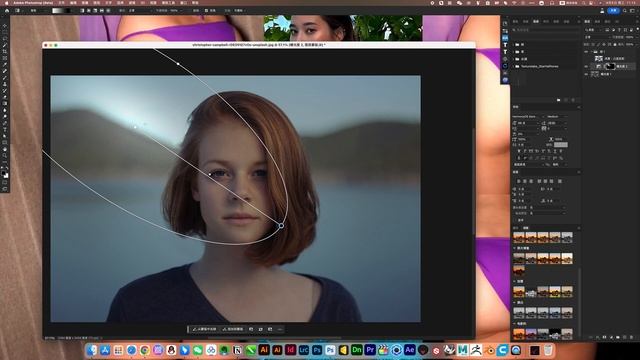Expand the Texturelabs_StarHalftones folder arrow
Viewport: 640px width, 360px height.
[513, 67]
